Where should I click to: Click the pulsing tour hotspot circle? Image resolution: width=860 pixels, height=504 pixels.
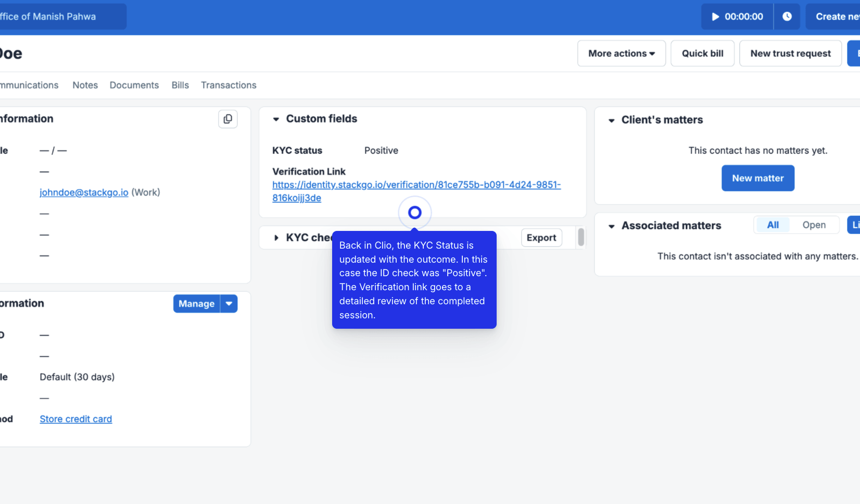(414, 212)
